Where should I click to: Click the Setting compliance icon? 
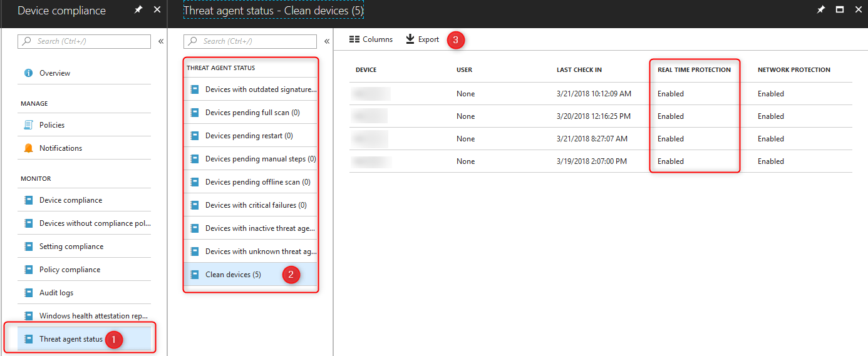[28, 247]
